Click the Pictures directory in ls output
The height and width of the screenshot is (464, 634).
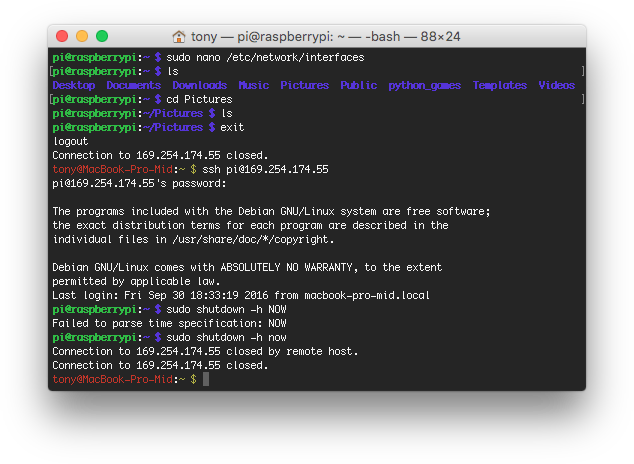(x=304, y=86)
